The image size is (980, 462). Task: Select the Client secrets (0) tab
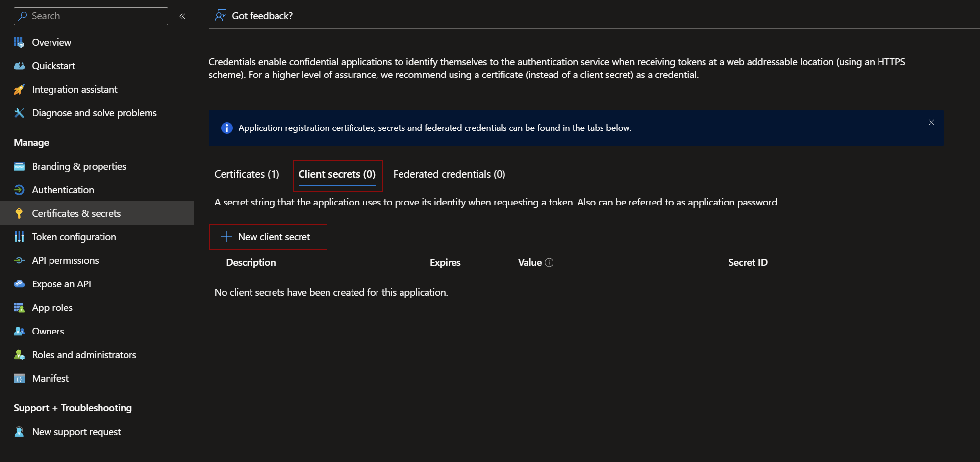coord(337,174)
